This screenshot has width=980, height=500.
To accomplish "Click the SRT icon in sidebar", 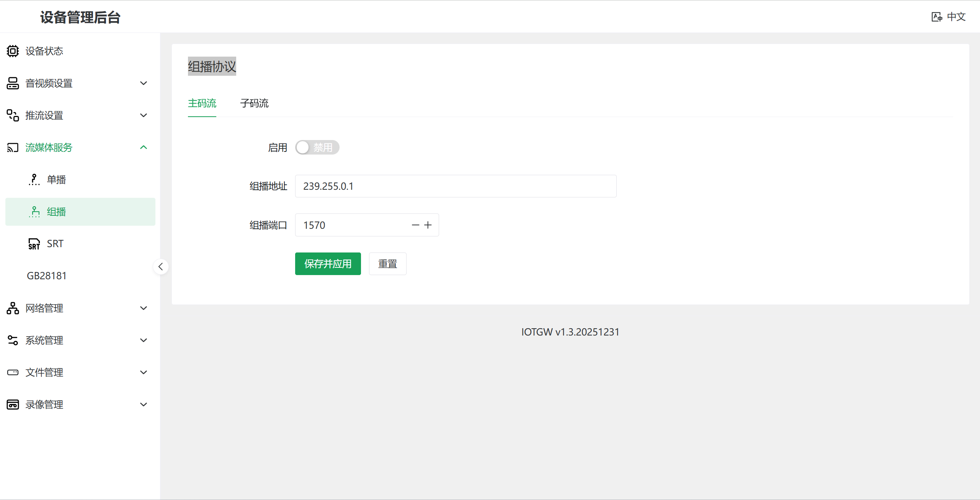I will [34, 244].
